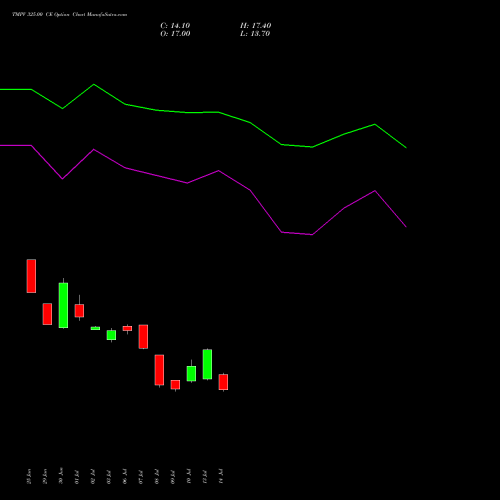Click the last red candlestick for 14 Jul
This screenshot has width=500, height=500.
(x=223, y=382)
